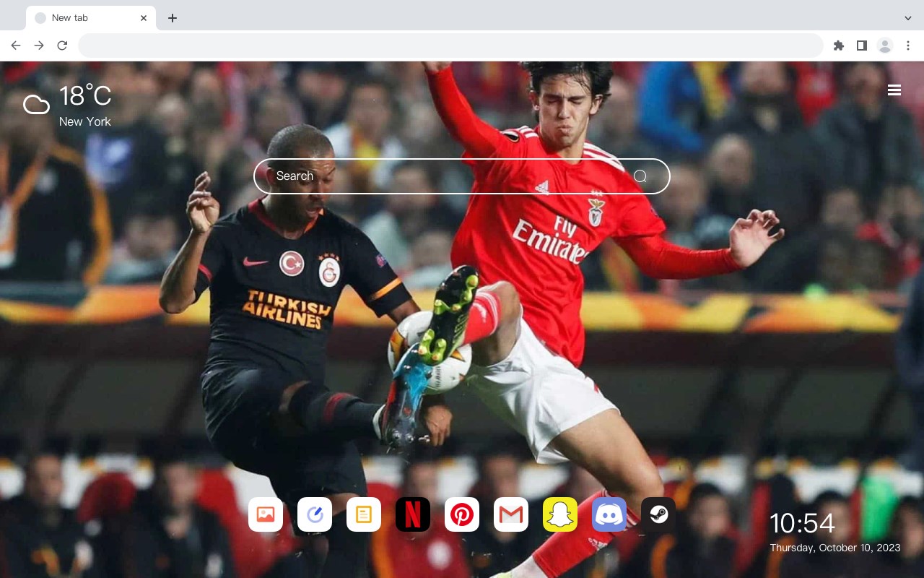This screenshot has height=578, width=924.
Task: Open the yellow notepad shortcut
Action: 364,514
